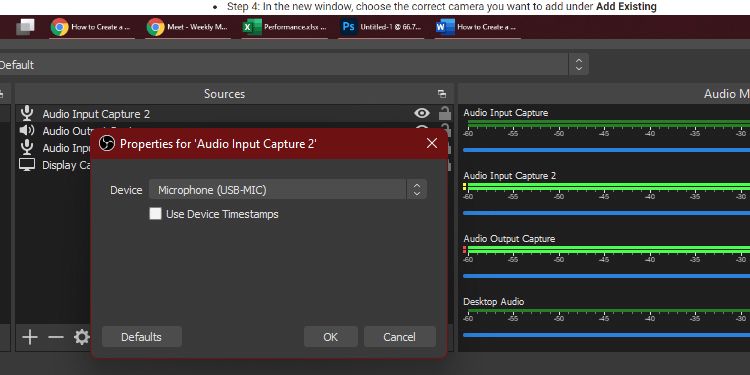Viewport: 750px width, 375px height.
Task: Pop out the Sources dock using its title icon
Action: 441,94
